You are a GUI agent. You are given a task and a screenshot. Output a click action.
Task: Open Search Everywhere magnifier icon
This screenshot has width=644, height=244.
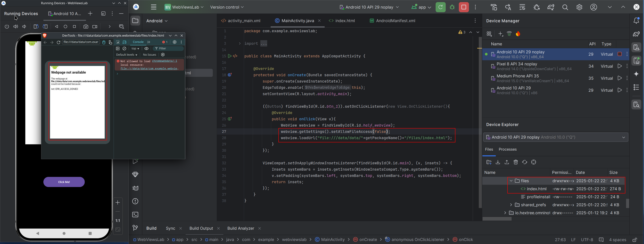[565, 7]
